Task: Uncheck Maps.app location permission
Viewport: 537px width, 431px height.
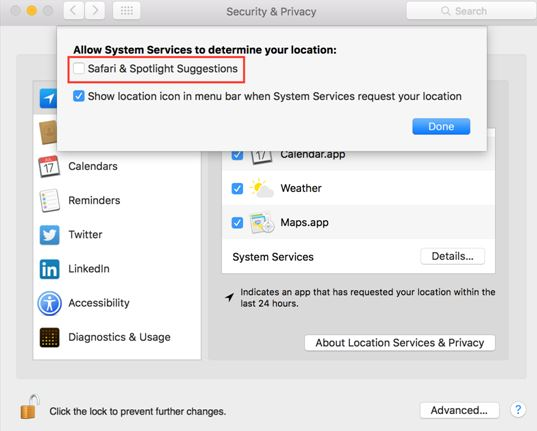Action: pos(237,223)
